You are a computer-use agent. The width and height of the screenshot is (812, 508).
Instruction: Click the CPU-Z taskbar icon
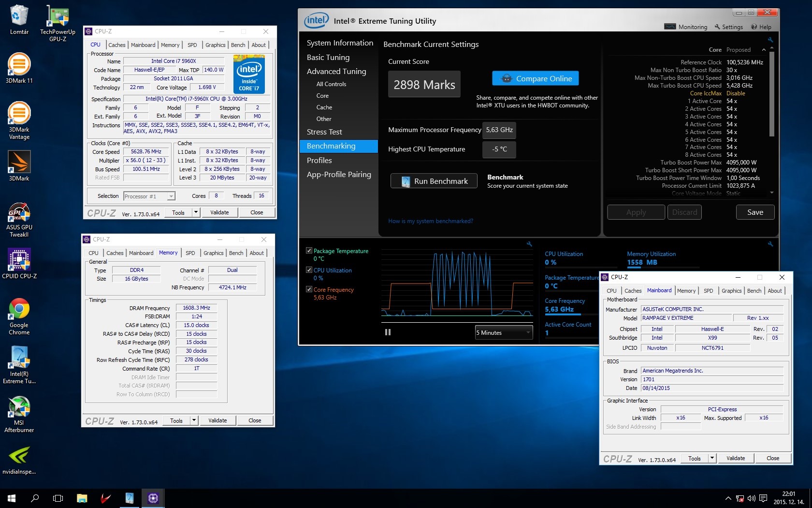pos(153,498)
